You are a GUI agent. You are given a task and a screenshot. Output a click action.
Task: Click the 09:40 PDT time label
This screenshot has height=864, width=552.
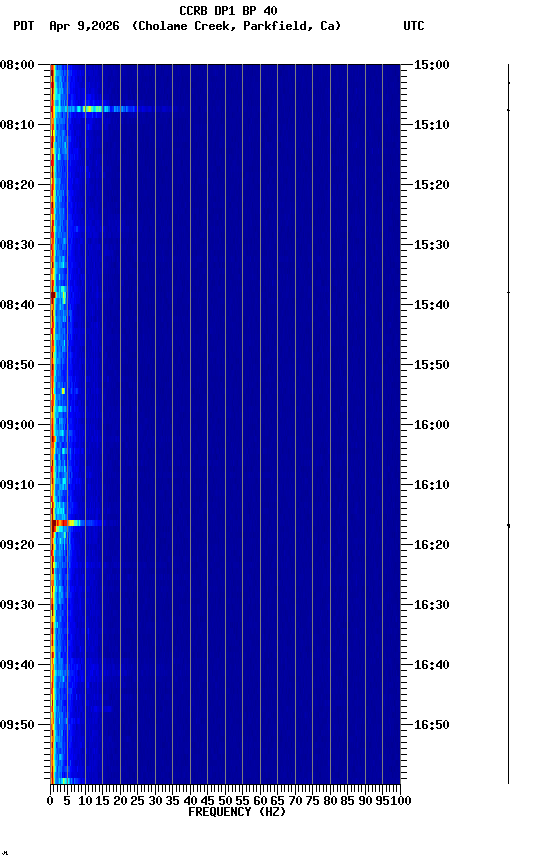tap(17, 665)
